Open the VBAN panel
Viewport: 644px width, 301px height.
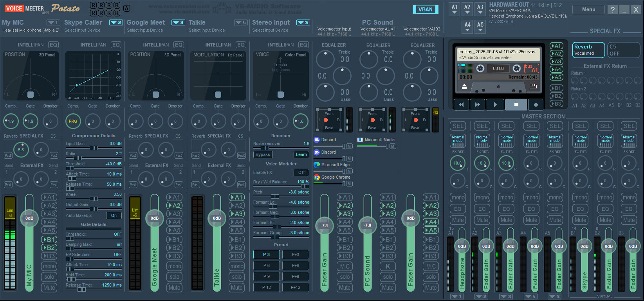(426, 10)
